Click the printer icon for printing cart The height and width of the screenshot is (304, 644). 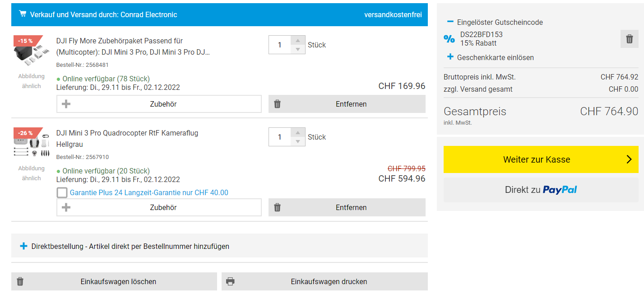tap(230, 281)
